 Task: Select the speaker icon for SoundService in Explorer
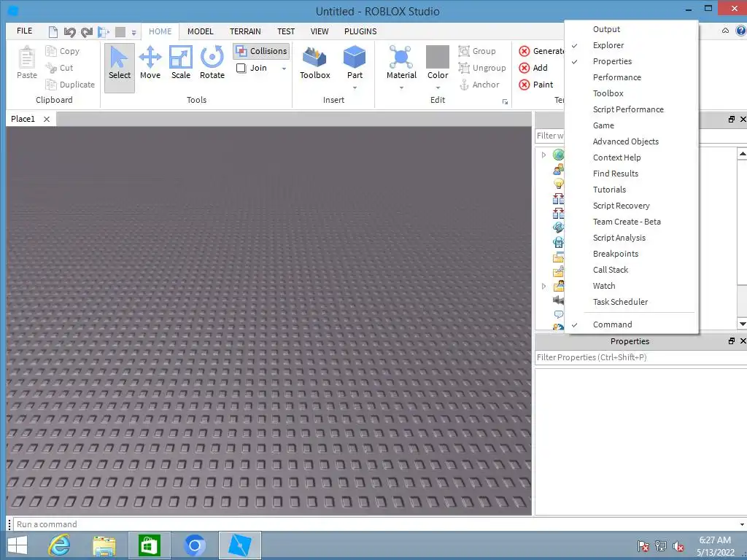point(558,300)
